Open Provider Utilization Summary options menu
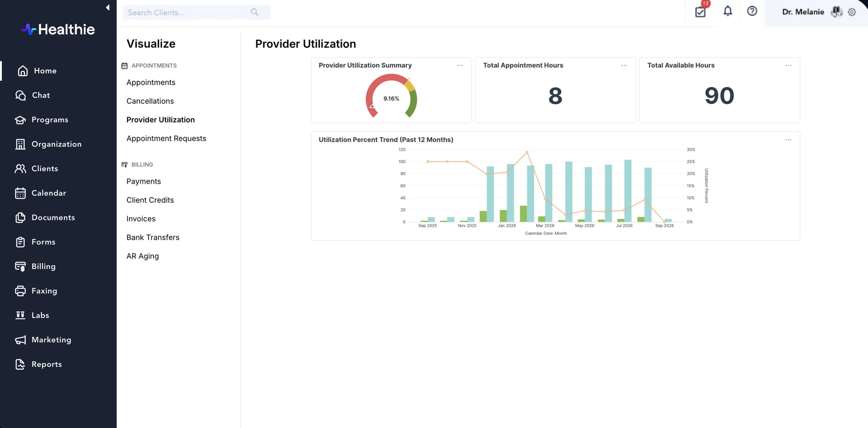The image size is (868, 428). (460, 65)
